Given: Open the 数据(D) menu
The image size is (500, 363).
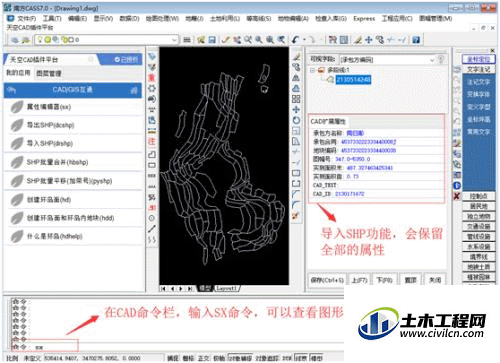Looking at the screenshot, I should (x=129, y=19).
